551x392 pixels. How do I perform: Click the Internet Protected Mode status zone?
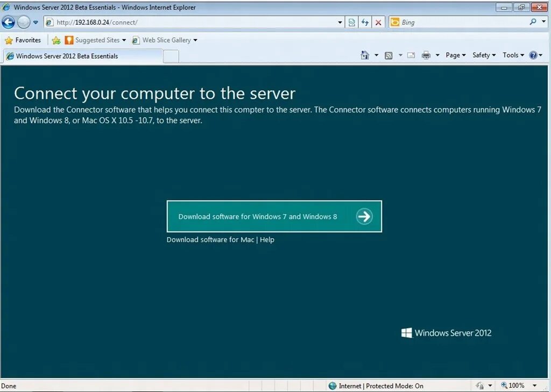coord(376,386)
